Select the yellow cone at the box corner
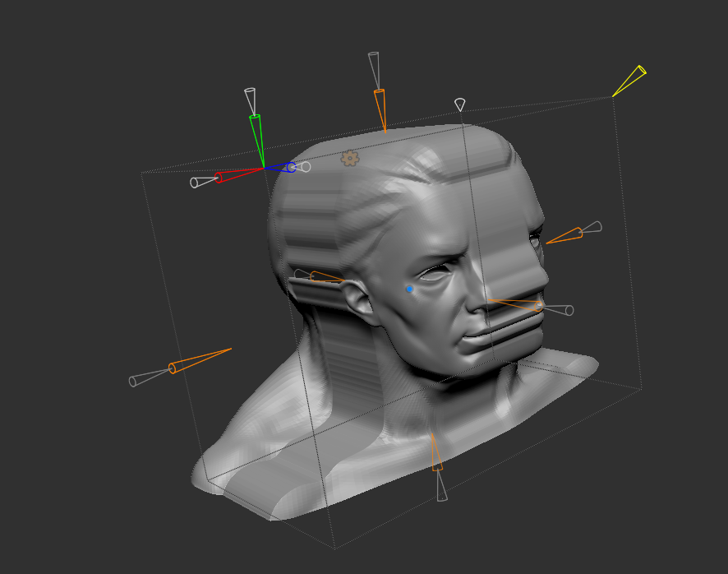The image size is (728, 574). (629, 81)
